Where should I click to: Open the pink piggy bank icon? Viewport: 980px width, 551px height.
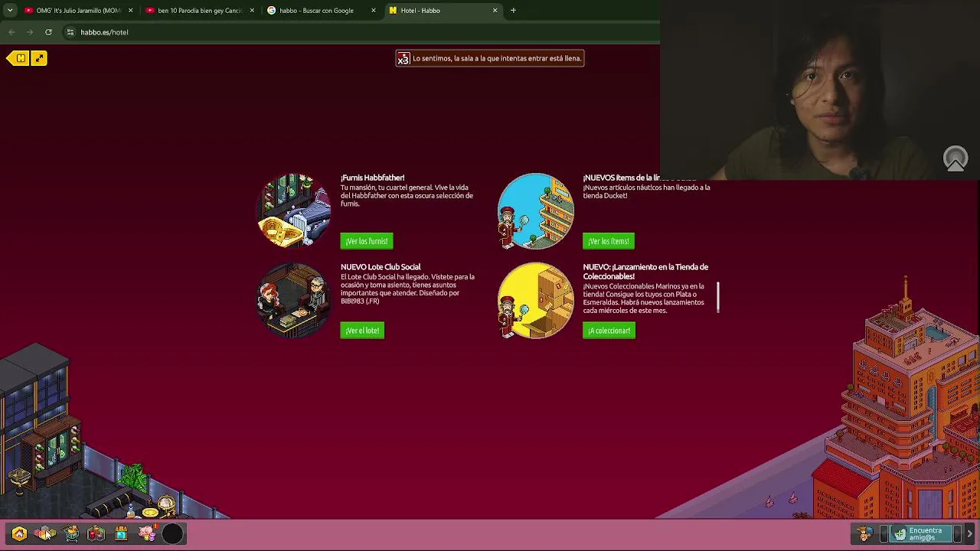pos(147,533)
